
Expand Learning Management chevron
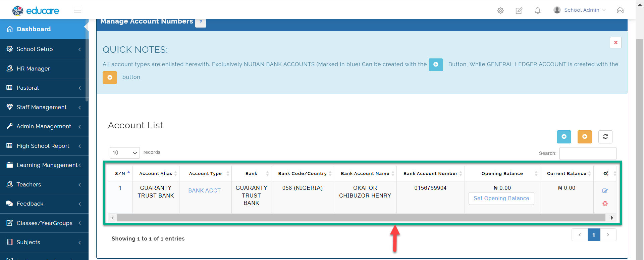(x=80, y=165)
